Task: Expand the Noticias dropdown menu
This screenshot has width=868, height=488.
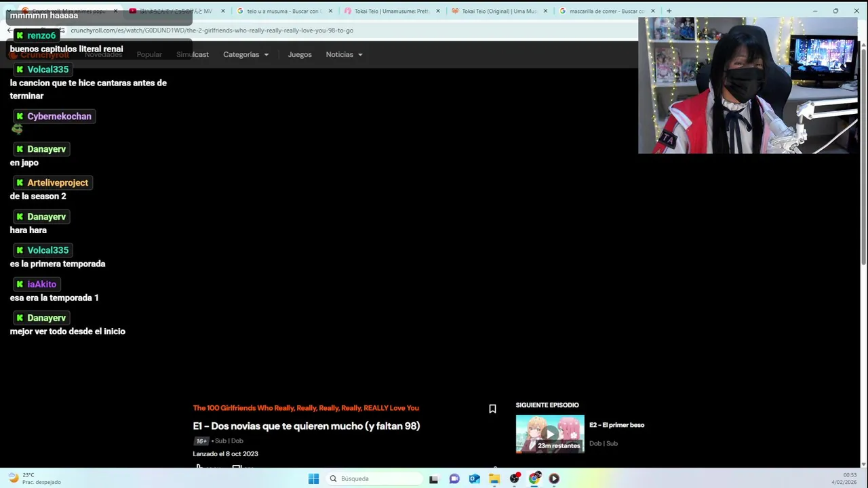Action: coord(344,54)
